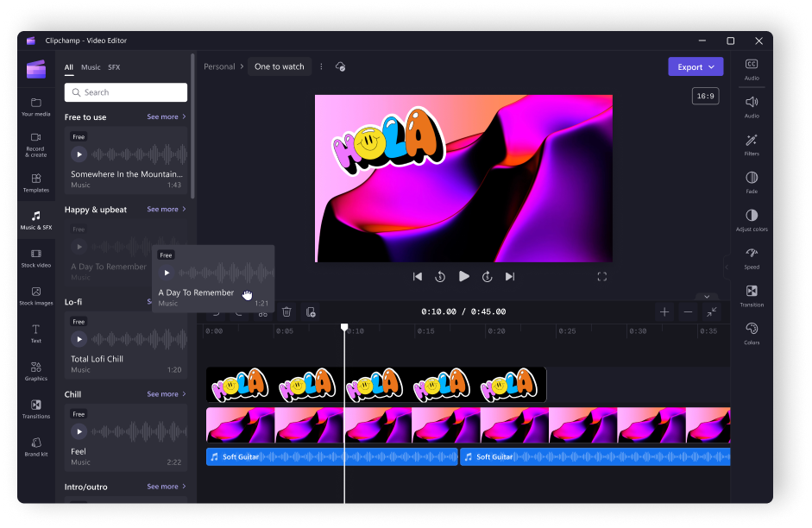Click the music panel scrollbar
Screen dimensions: 812x528
(192, 126)
